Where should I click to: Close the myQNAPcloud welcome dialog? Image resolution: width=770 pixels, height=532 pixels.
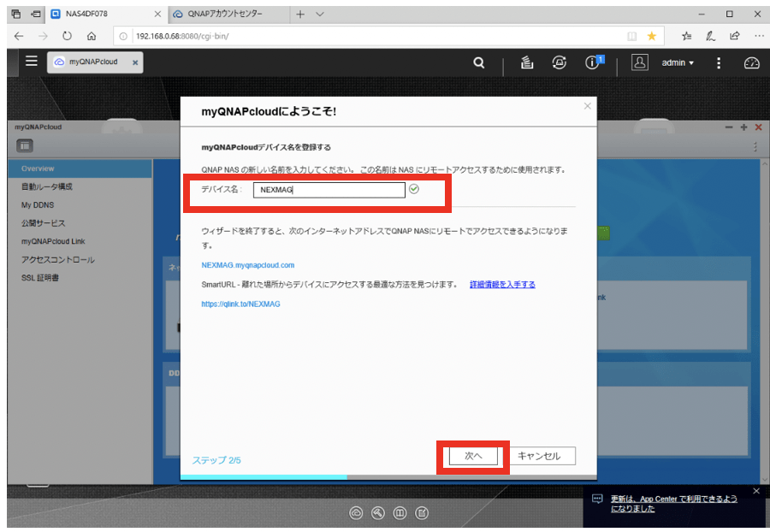pos(587,106)
